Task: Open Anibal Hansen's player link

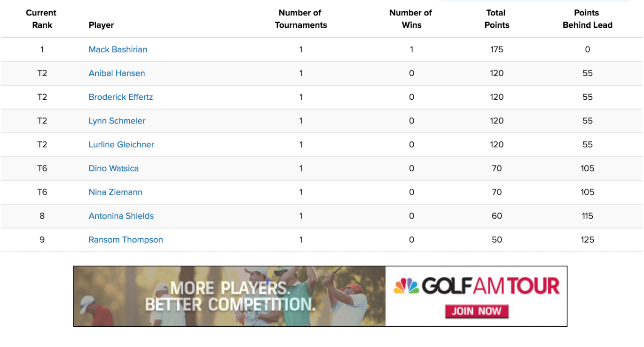Action: [117, 73]
